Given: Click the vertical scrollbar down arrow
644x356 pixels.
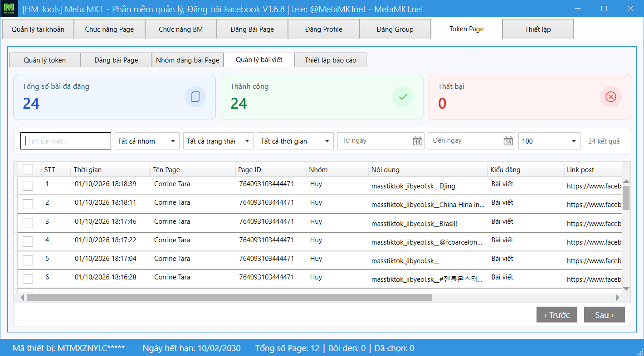Looking at the screenshot, I should 626,289.
